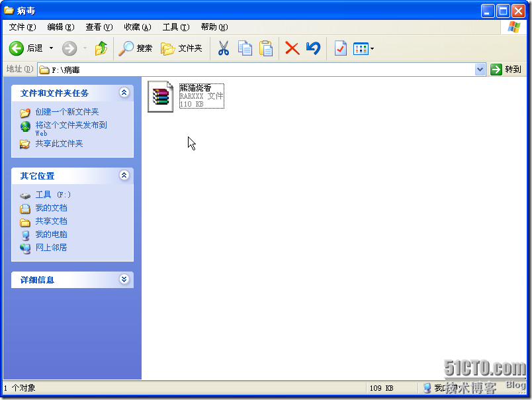Open the View (查看) menu
This screenshot has height=400, width=532.
(x=99, y=27)
